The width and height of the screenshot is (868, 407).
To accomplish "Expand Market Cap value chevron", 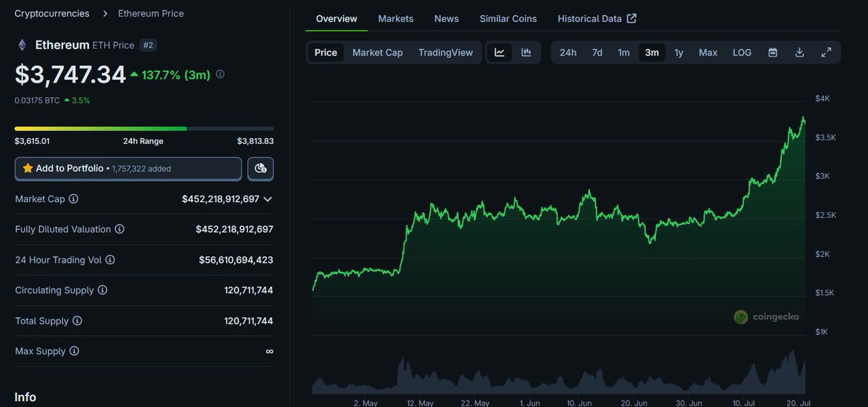I will pyautogui.click(x=268, y=198).
